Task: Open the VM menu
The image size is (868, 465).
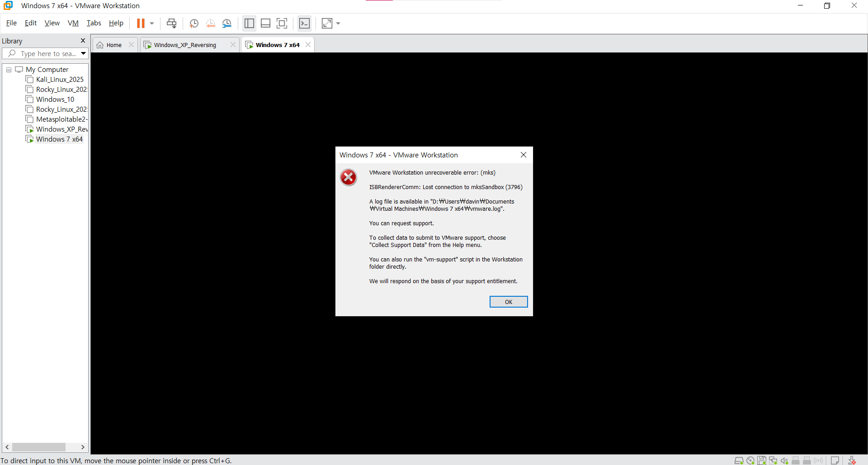Action: 73,23
